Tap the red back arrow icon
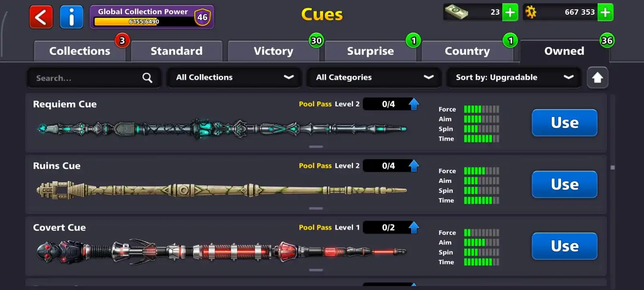 point(41,17)
